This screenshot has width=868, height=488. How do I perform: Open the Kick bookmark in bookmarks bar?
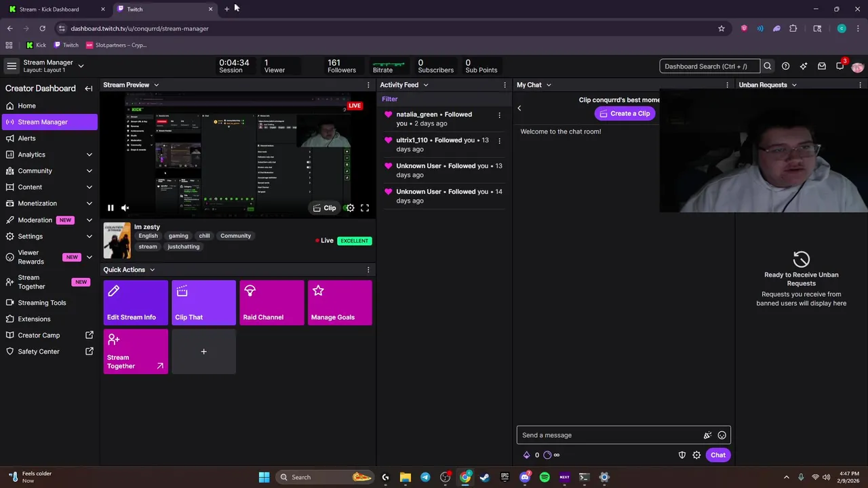(37, 45)
